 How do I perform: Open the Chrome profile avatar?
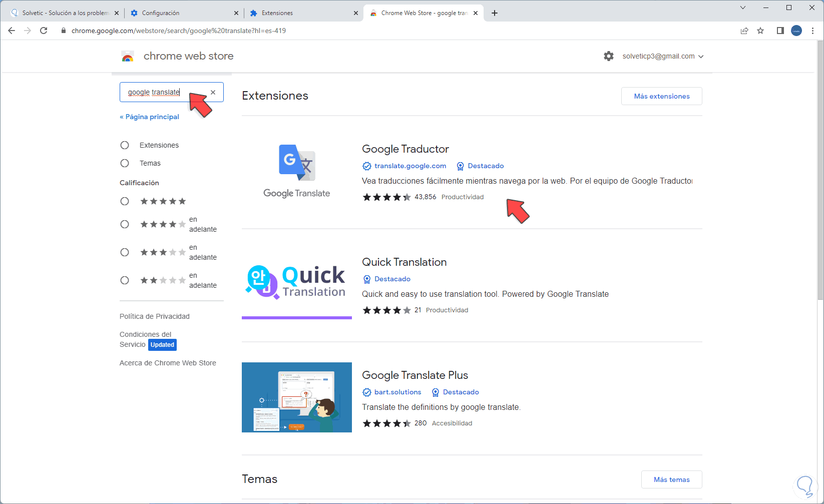tap(796, 31)
